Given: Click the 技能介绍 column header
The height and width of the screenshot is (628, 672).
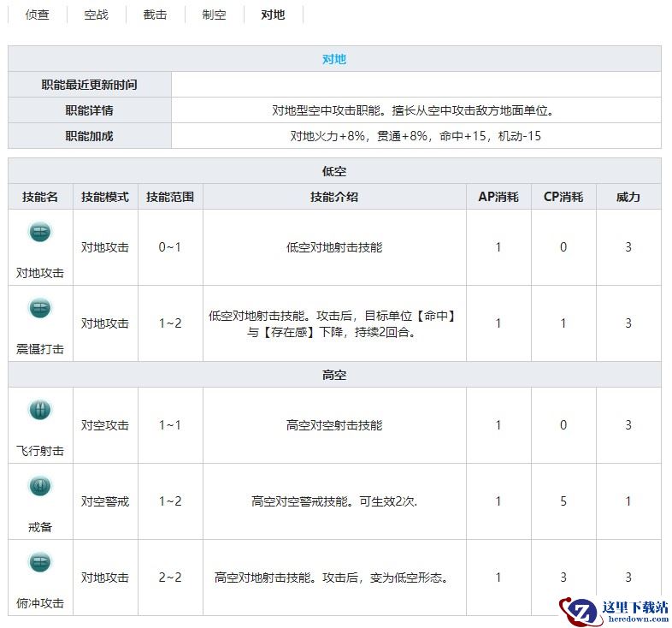Looking at the screenshot, I should (x=334, y=197).
